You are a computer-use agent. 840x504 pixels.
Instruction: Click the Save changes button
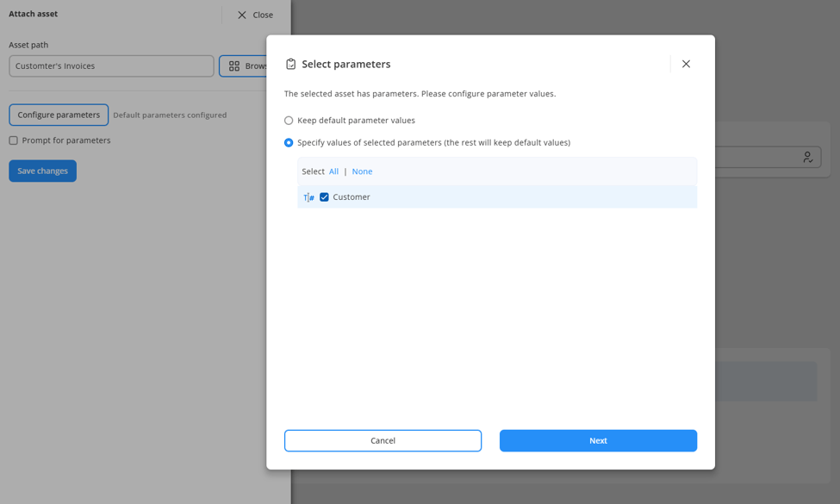coord(43,171)
